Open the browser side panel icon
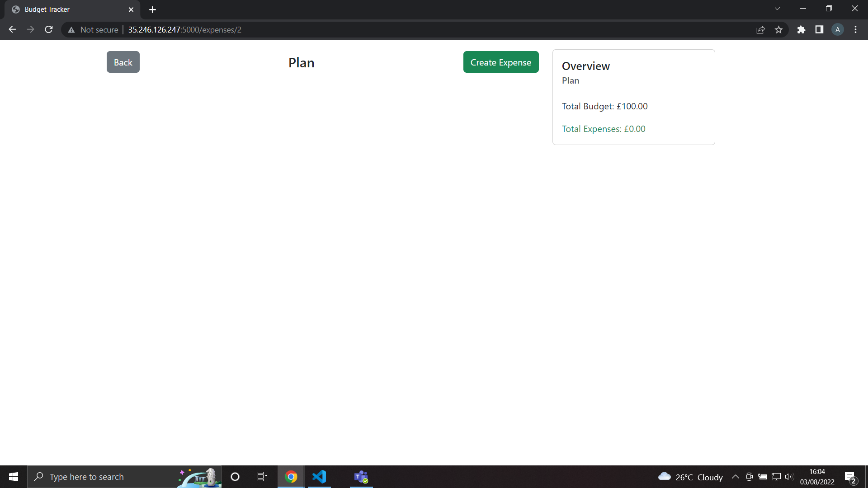 (x=819, y=29)
